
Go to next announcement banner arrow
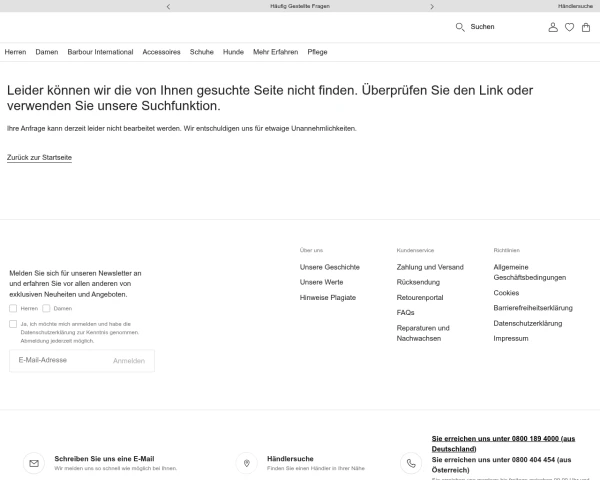[432, 6]
